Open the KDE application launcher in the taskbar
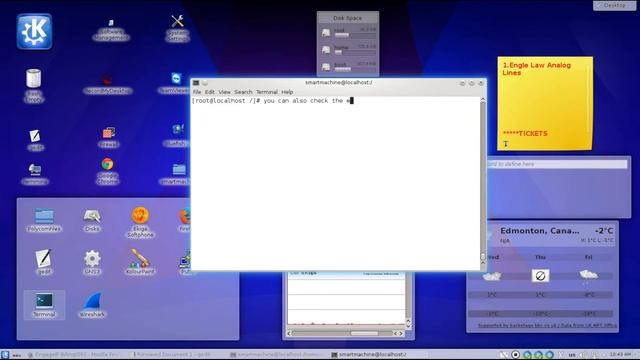Image resolution: width=640 pixels, height=360 pixels. click(5, 355)
